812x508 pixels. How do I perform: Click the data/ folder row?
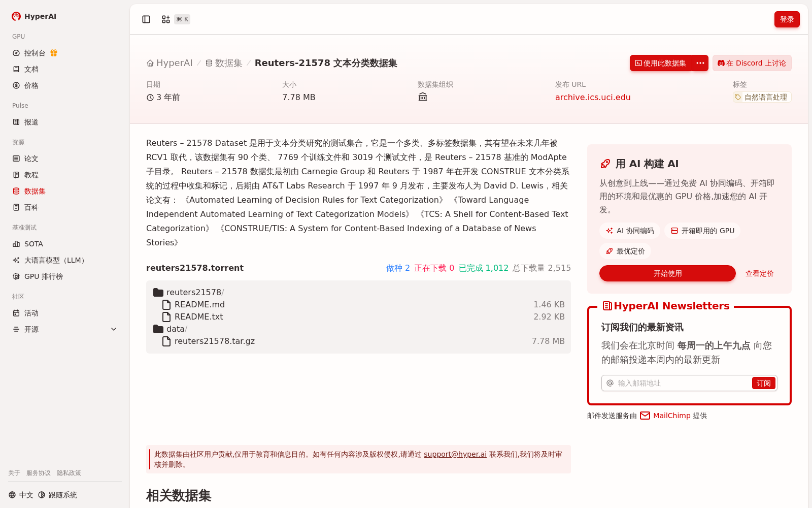coord(358,329)
